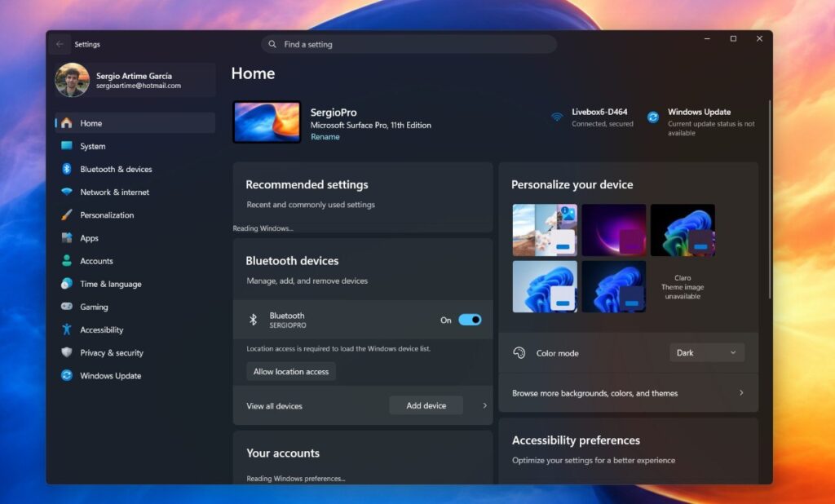Click the Wi-Fi icon beside Livebox6-D464
The height and width of the screenshot is (504, 835).
(557, 117)
